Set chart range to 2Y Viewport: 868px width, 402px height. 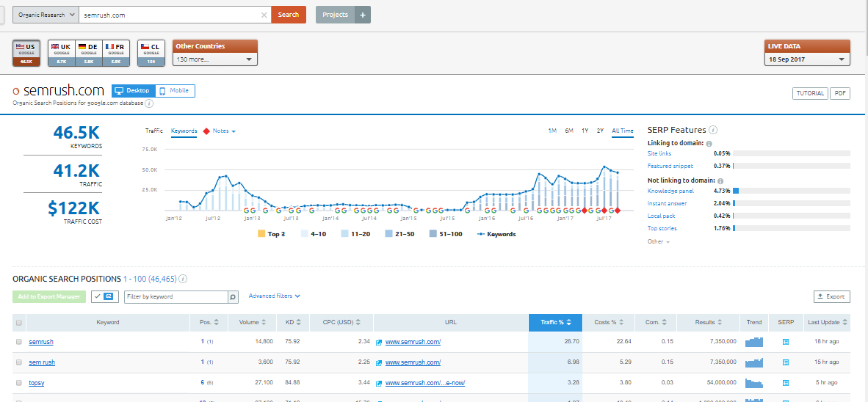601,131
